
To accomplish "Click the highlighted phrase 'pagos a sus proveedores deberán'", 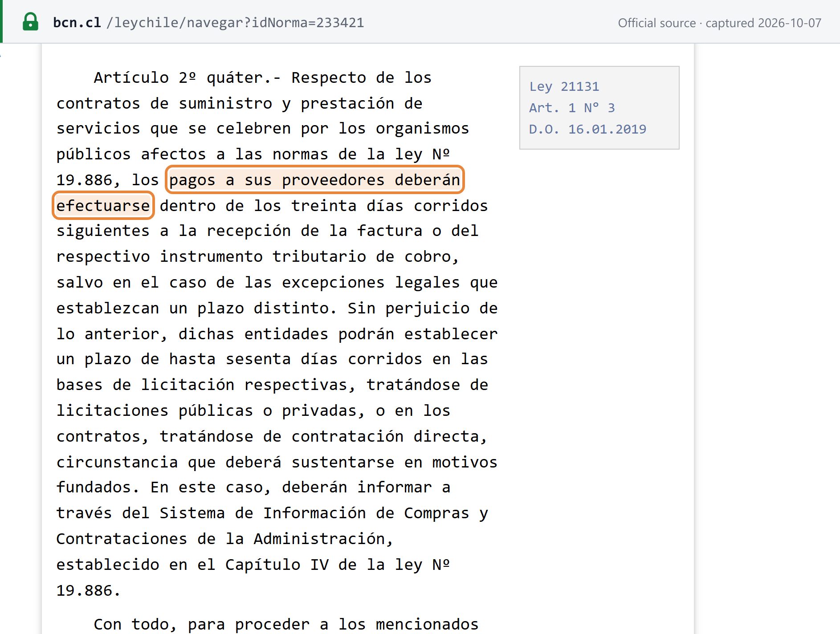I will [x=314, y=180].
